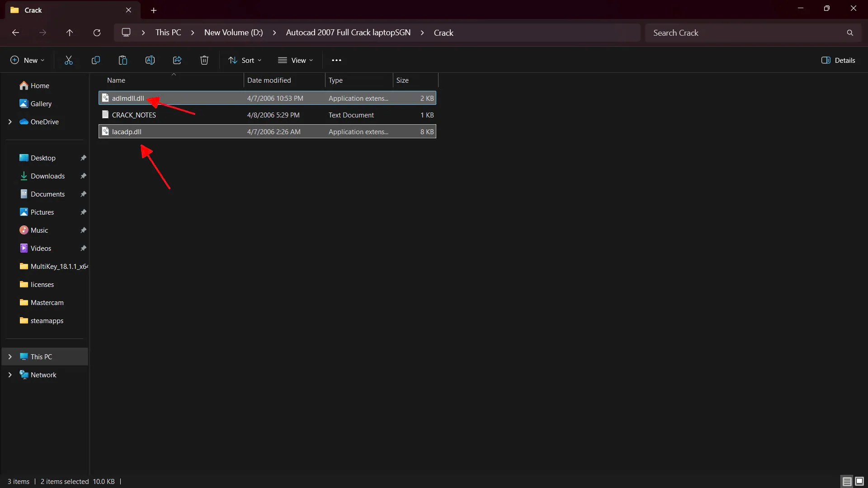The width and height of the screenshot is (868, 488).
Task: Open the See more three-dots menu
Action: click(336, 60)
